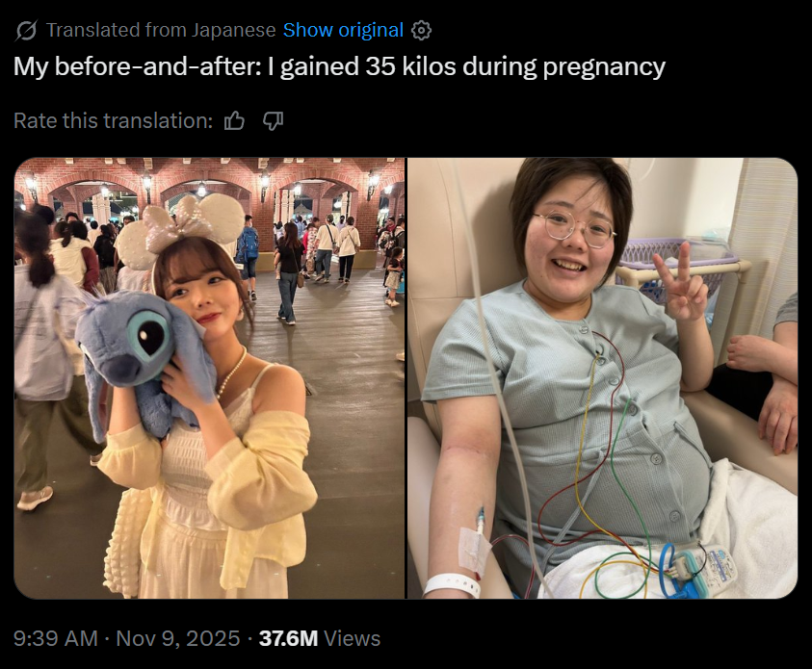
Task: Show original Japanese post text
Action: [x=343, y=30]
